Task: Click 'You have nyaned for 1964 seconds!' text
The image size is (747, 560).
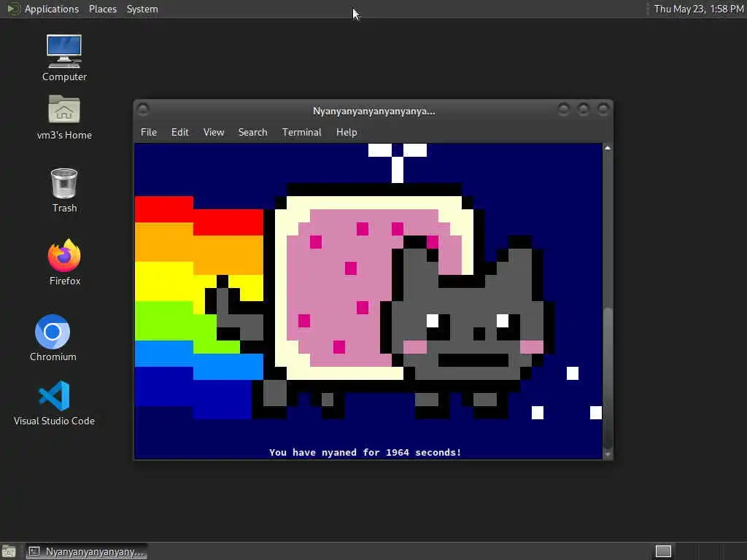Action: click(365, 452)
